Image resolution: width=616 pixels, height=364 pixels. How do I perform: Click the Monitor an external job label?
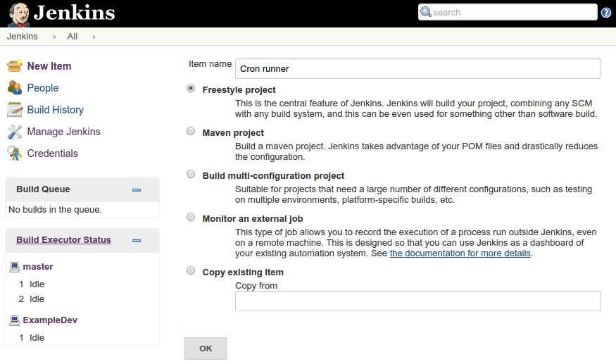pos(253,218)
